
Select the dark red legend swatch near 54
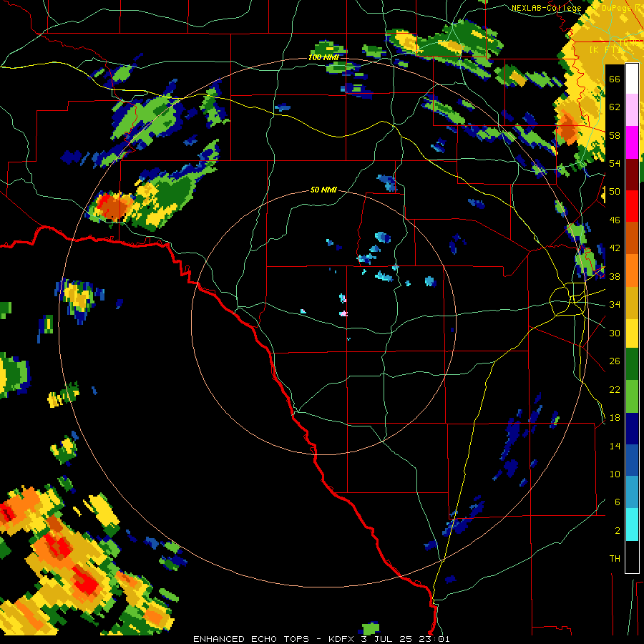(632, 175)
